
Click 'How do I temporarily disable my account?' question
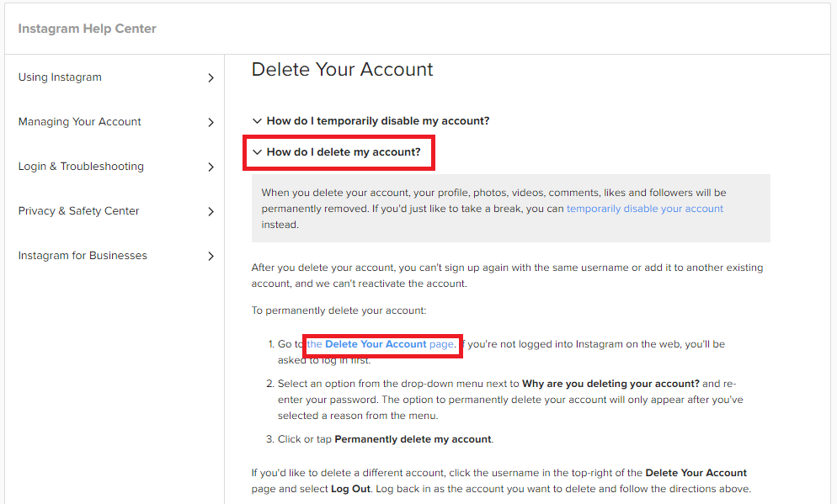click(378, 121)
